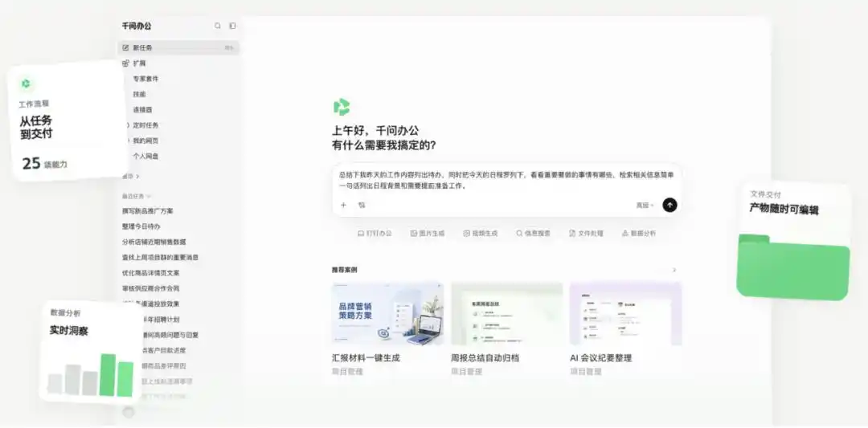Click the 扩展 icon in sidebar
The image size is (868, 428).
click(x=125, y=63)
